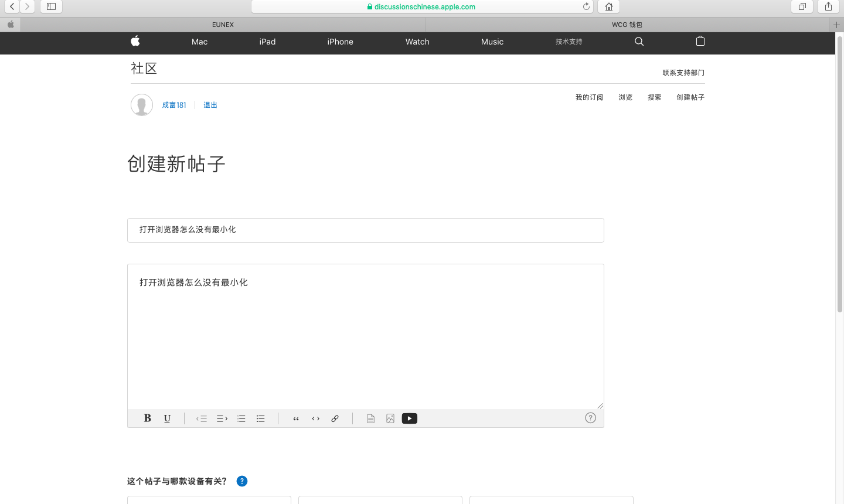Click the device question help icon

click(x=242, y=481)
